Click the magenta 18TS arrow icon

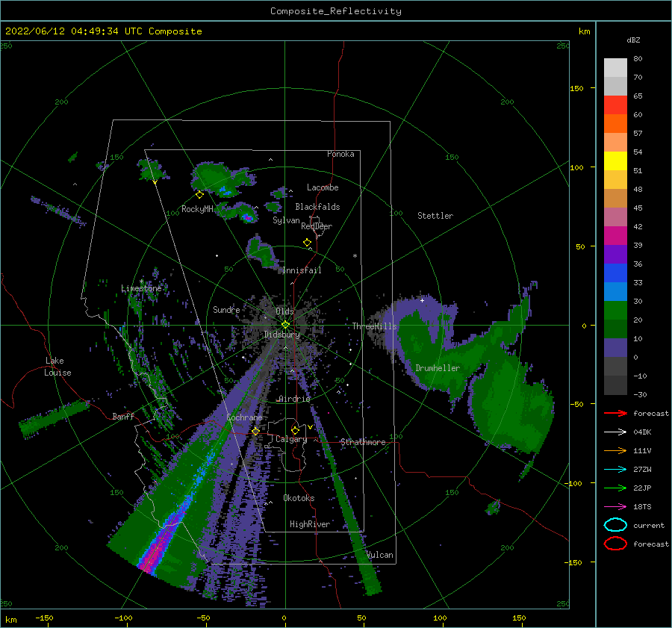pos(615,507)
